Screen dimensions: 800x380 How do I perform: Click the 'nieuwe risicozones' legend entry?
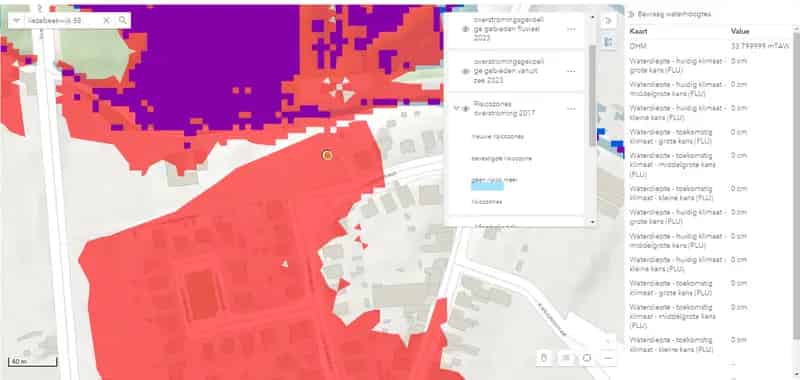pos(498,137)
